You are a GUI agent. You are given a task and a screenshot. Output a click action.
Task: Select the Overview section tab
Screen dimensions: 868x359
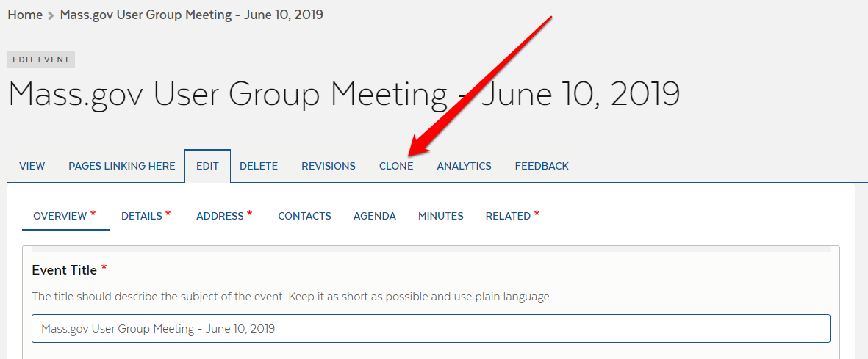pyautogui.click(x=60, y=216)
